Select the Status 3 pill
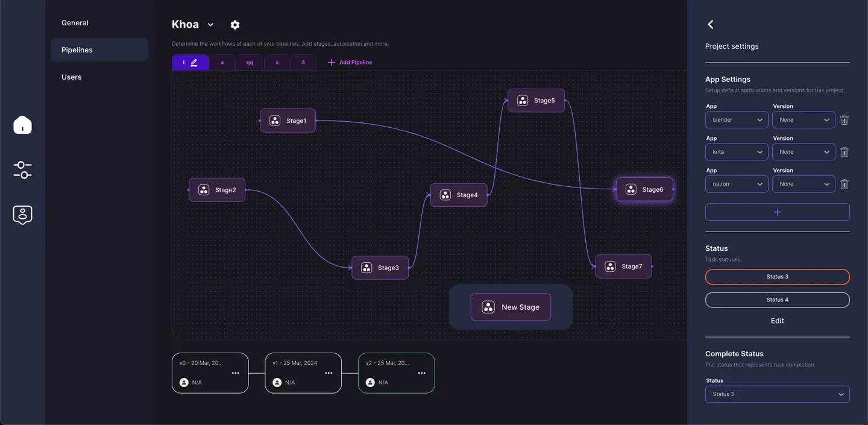This screenshot has height=425, width=868. [777, 277]
